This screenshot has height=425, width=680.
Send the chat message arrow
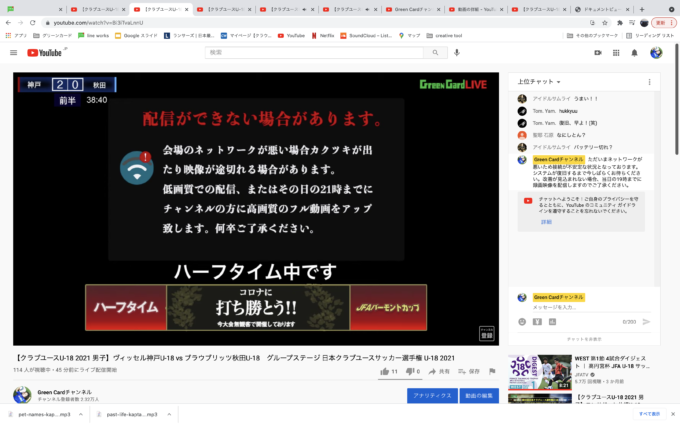pos(646,322)
